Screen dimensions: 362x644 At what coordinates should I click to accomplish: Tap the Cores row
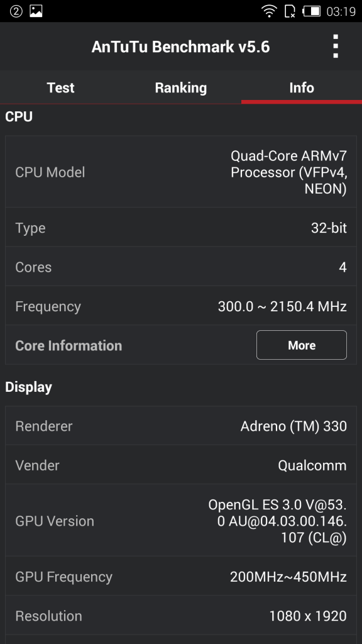click(x=181, y=267)
